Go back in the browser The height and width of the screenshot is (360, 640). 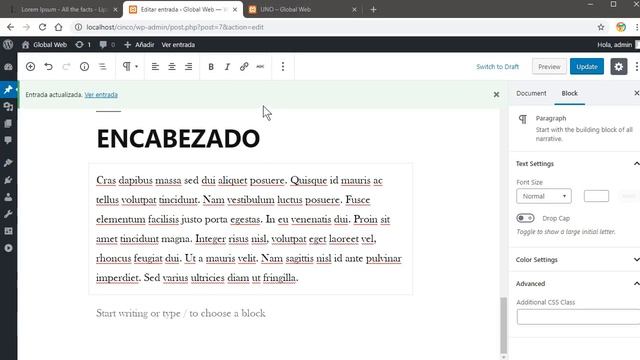pyautogui.click(x=10, y=27)
